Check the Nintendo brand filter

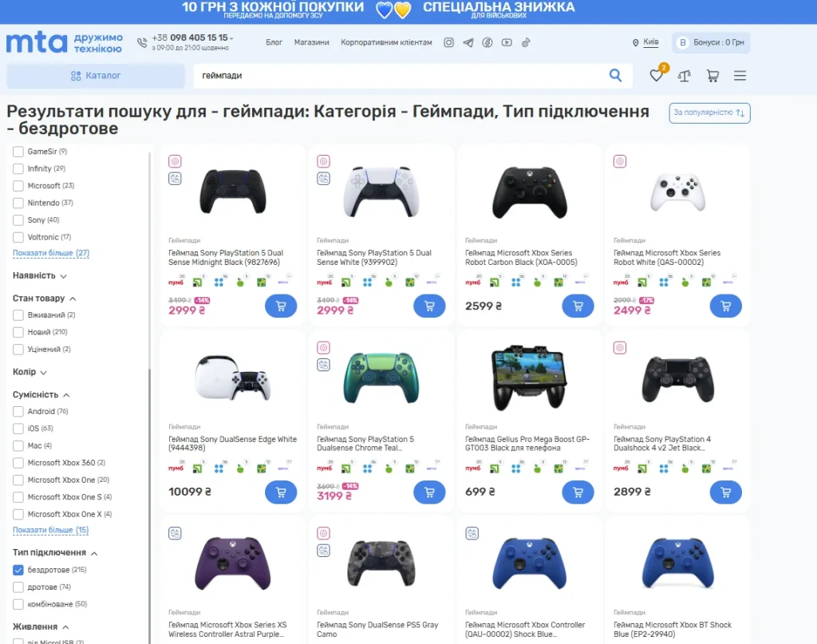point(18,203)
